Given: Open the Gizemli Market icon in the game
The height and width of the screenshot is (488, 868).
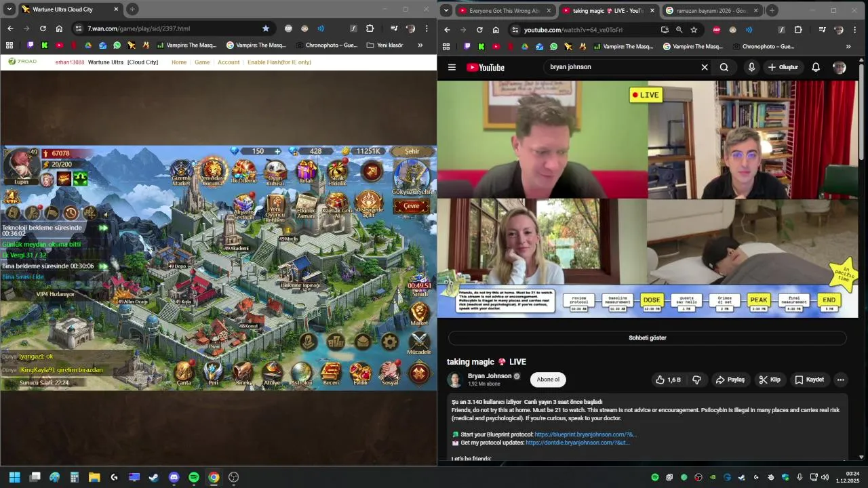Looking at the screenshot, I should (181, 172).
